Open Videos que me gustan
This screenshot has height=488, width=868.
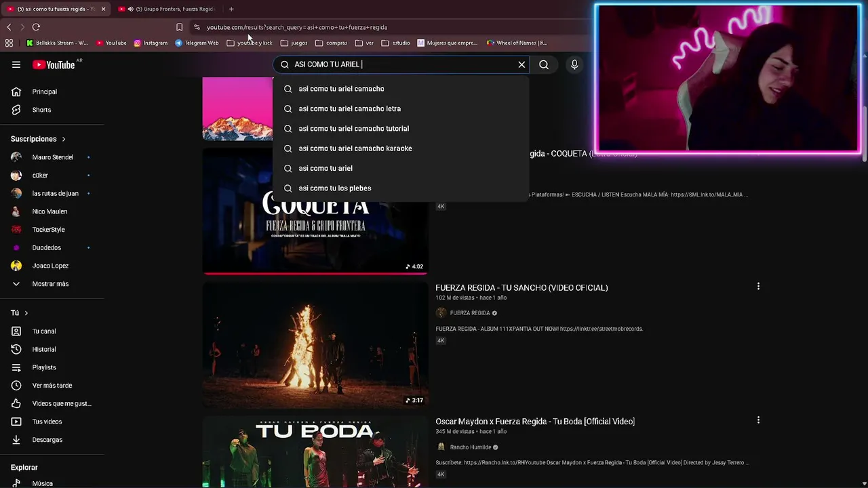point(62,403)
